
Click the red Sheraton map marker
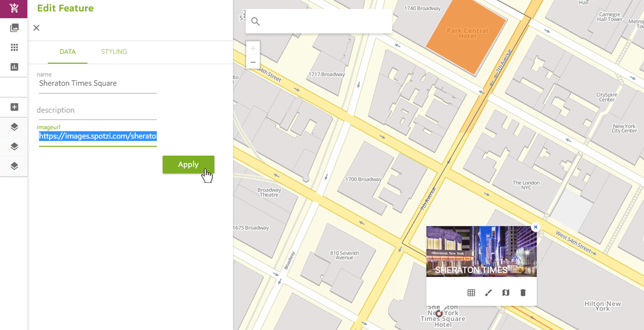[x=439, y=314]
